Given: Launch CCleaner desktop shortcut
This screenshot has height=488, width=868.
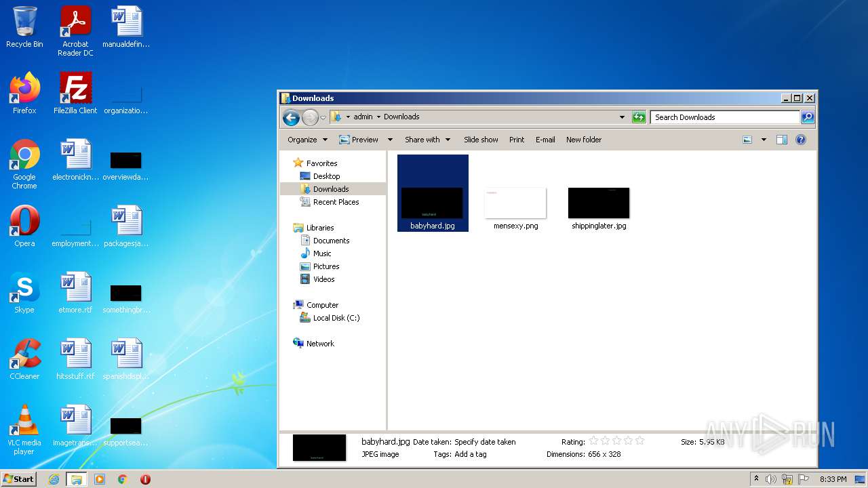Looking at the screenshot, I should [24, 359].
